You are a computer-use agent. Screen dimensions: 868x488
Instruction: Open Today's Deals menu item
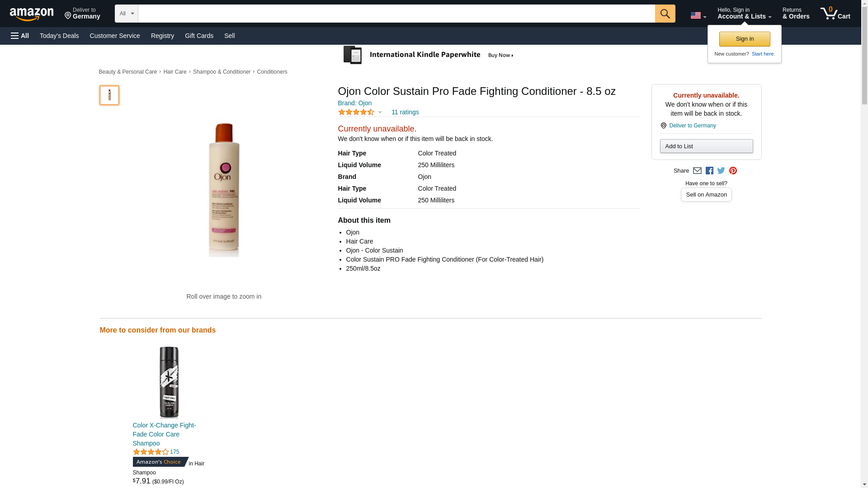click(x=59, y=36)
